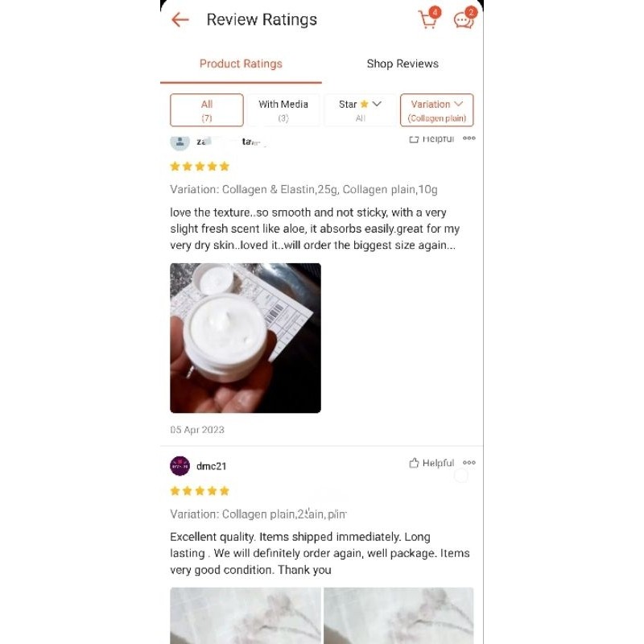Screen dimensions: 644x644
Task: Open the shopping cart icon
Action: pos(429,18)
